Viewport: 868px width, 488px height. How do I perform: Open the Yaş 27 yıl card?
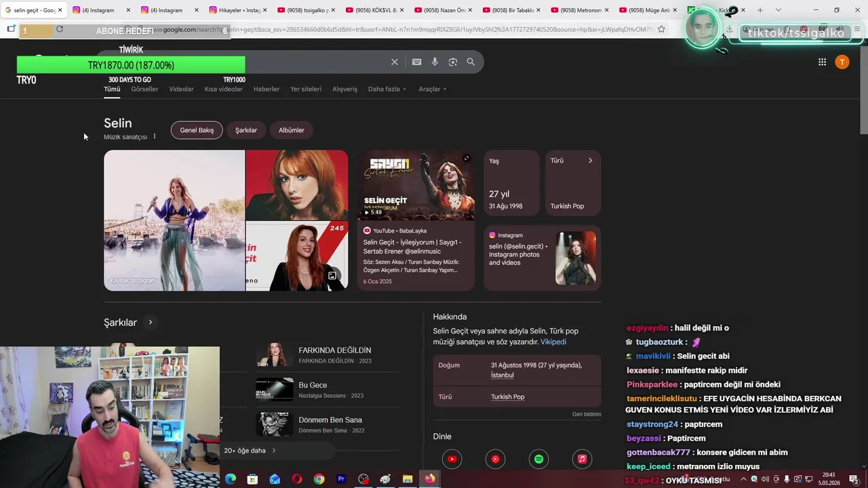(x=512, y=183)
